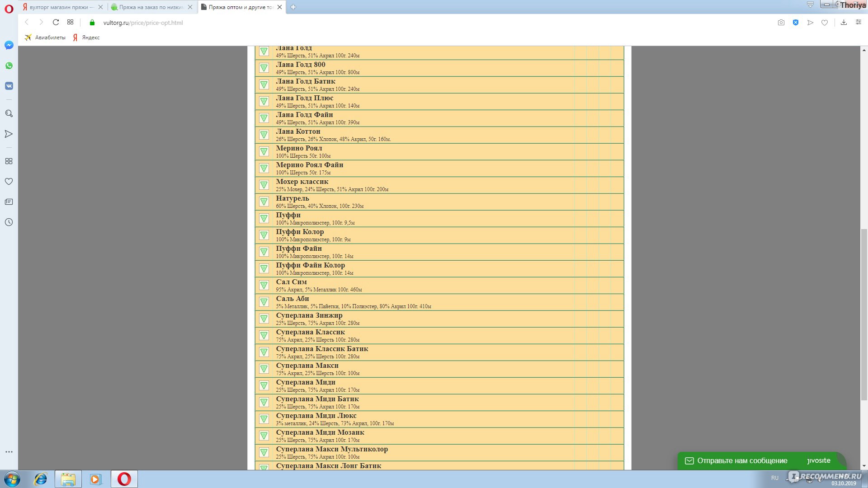Open the Windows Start menu
The image size is (868, 488).
coord(12,479)
